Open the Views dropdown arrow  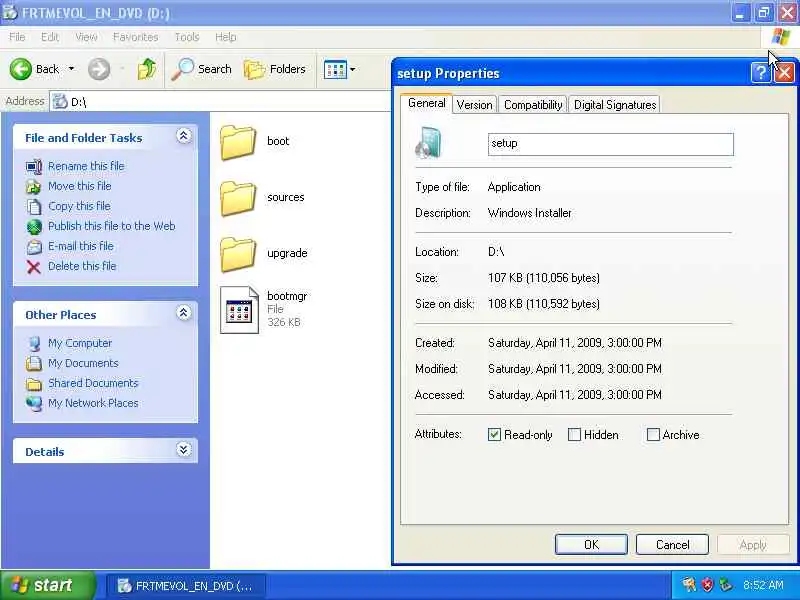click(x=353, y=69)
